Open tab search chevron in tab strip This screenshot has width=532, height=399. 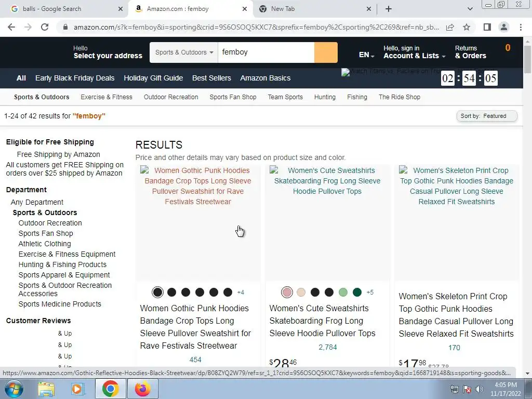470,9
